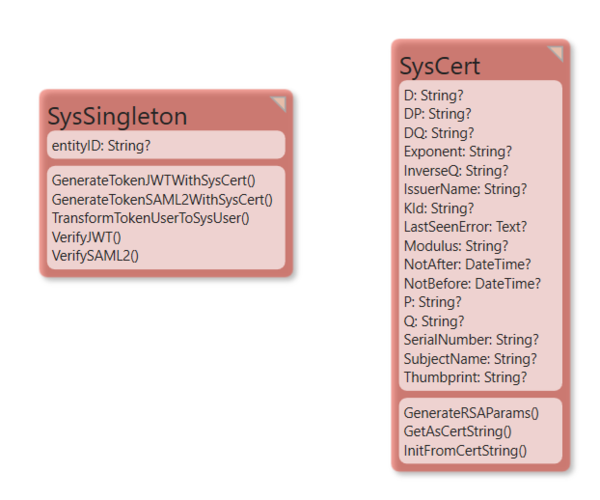Select the GenerateRSAParams() method
Viewport: 600px width, 500px height.
pos(471,413)
